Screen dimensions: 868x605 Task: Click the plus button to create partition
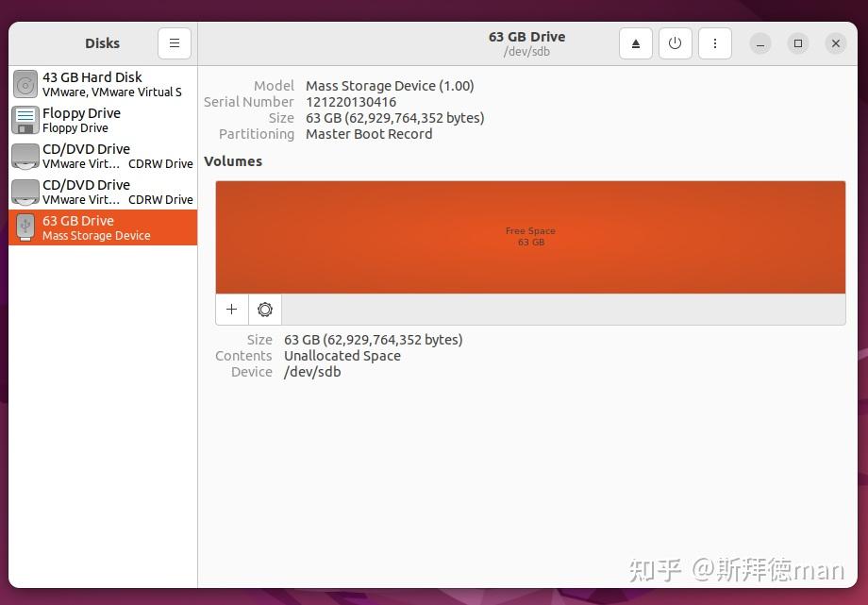point(232,310)
